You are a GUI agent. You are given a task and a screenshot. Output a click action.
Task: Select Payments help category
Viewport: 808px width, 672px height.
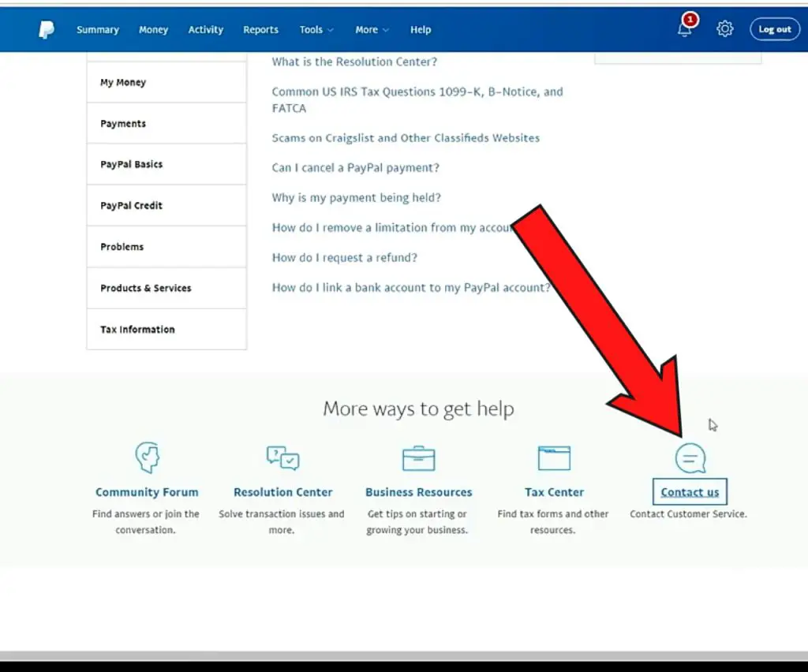tap(166, 124)
